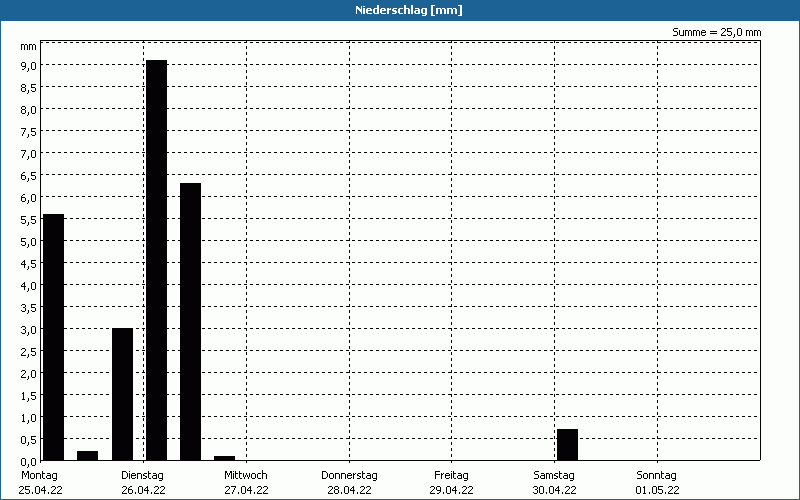The height and width of the screenshot is (500, 800).
Task: Click the date 28.04.22
Action: click(349, 490)
